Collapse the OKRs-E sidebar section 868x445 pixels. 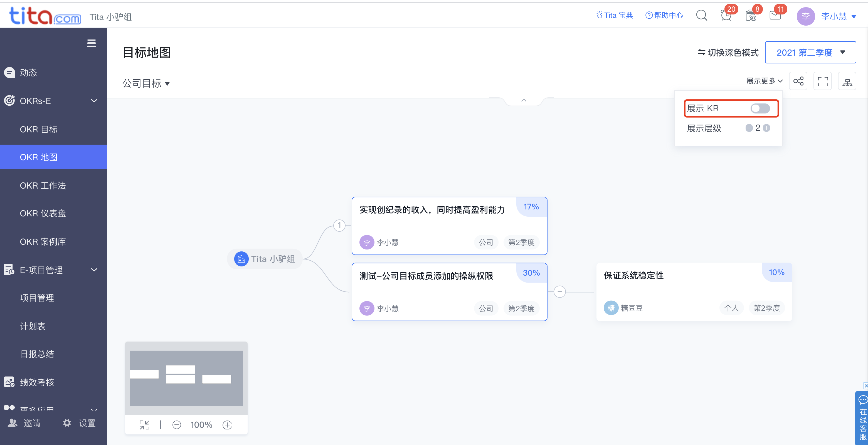tap(94, 101)
